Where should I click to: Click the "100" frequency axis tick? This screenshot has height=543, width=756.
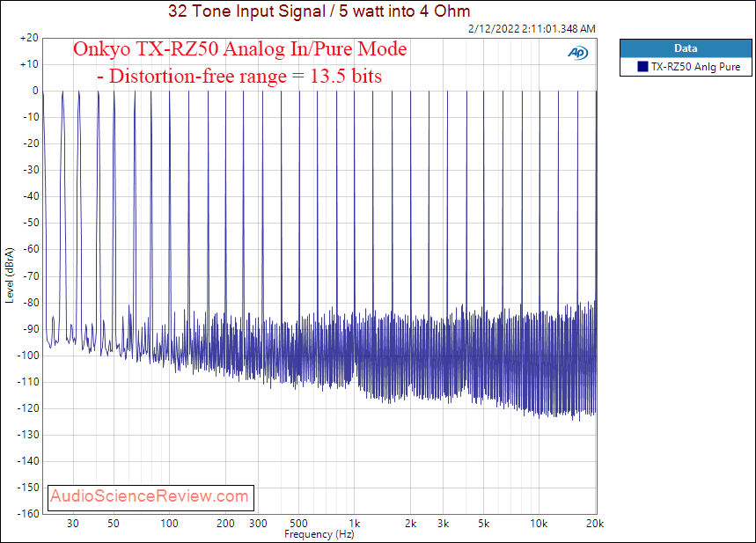[x=169, y=524]
